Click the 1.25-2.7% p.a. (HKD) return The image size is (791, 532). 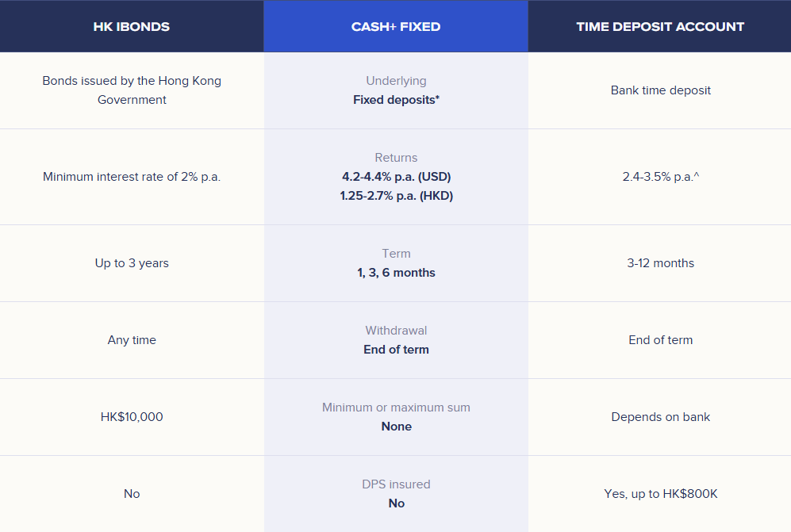click(396, 196)
